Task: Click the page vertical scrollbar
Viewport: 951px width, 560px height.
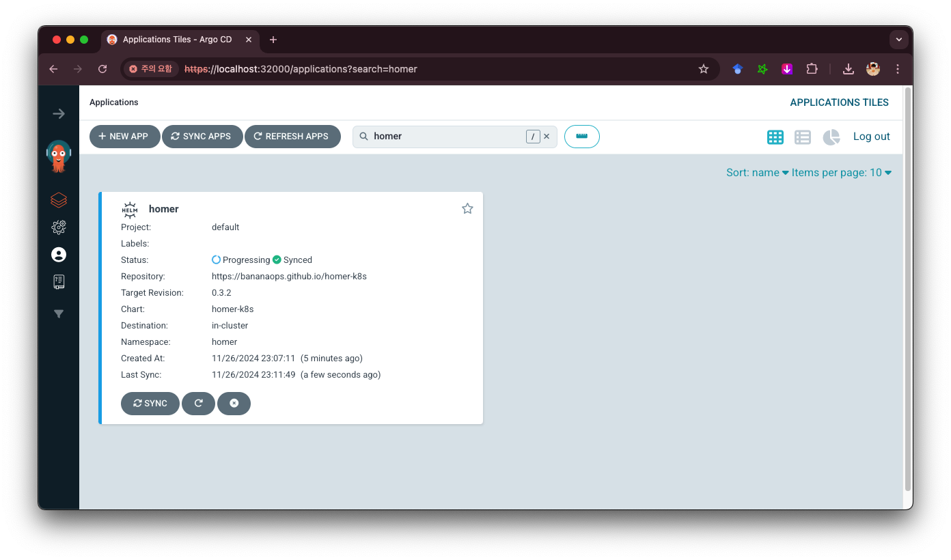Action: pos(908,288)
